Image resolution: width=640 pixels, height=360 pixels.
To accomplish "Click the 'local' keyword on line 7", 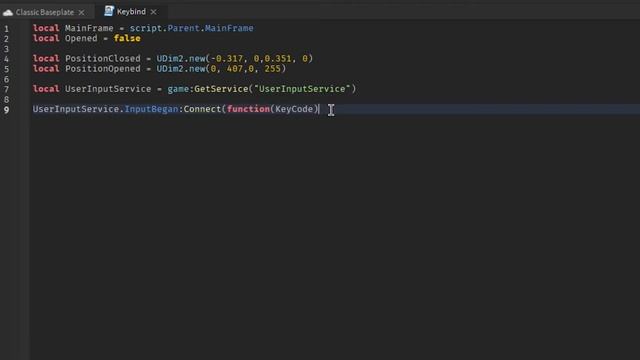I will coord(46,89).
